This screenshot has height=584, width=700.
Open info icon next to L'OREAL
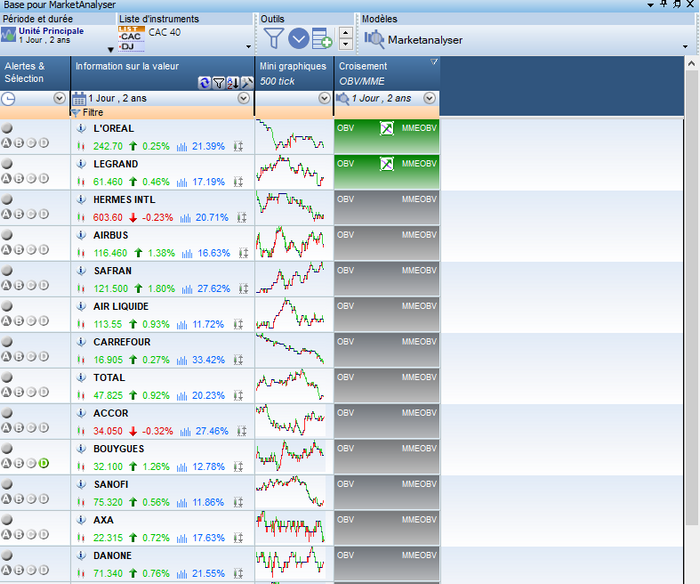(x=81, y=129)
